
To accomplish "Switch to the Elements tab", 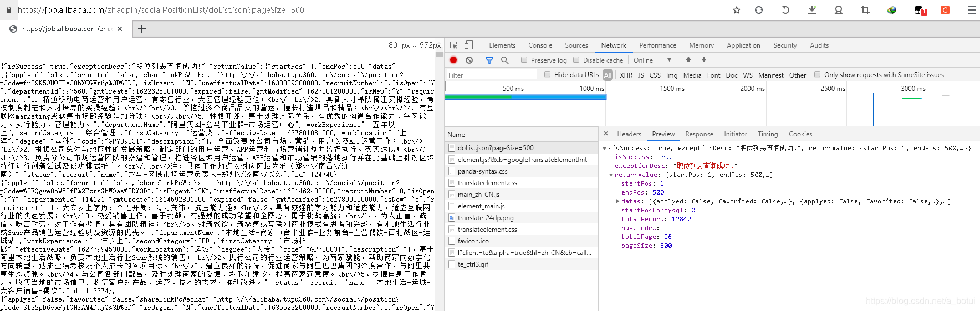I will point(502,45).
